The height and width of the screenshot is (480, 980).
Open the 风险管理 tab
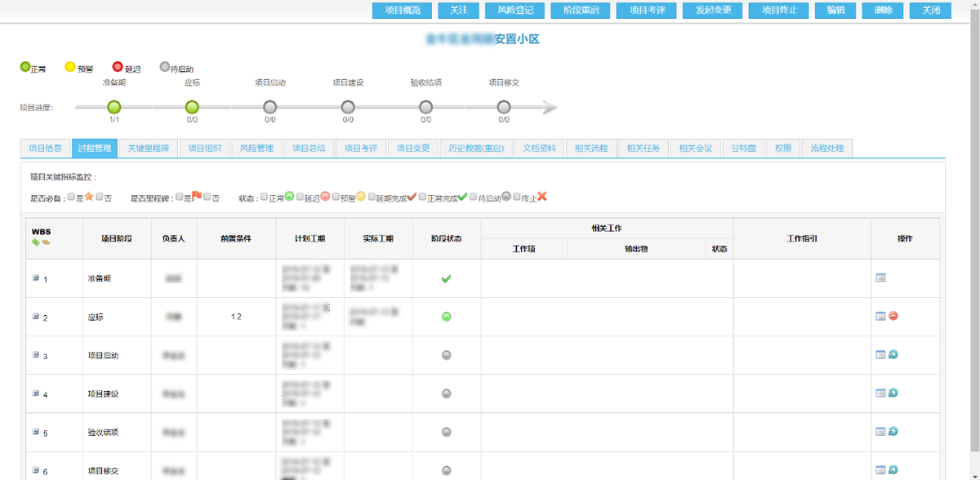(x=256, y=149)
